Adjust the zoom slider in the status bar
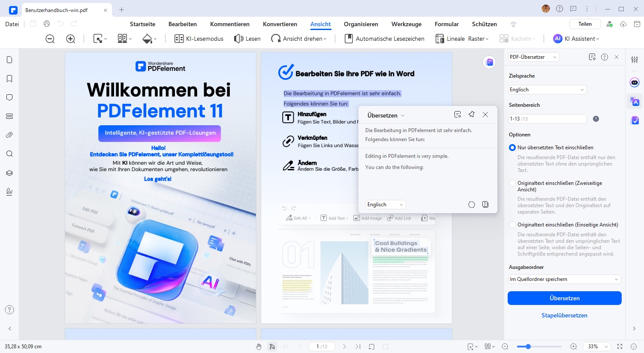 coord(539,347)
